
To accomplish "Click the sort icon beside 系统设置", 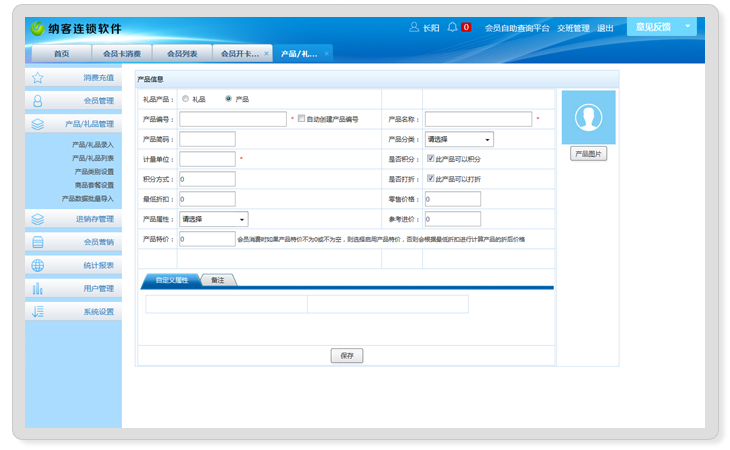I will [x=38, y=311].
